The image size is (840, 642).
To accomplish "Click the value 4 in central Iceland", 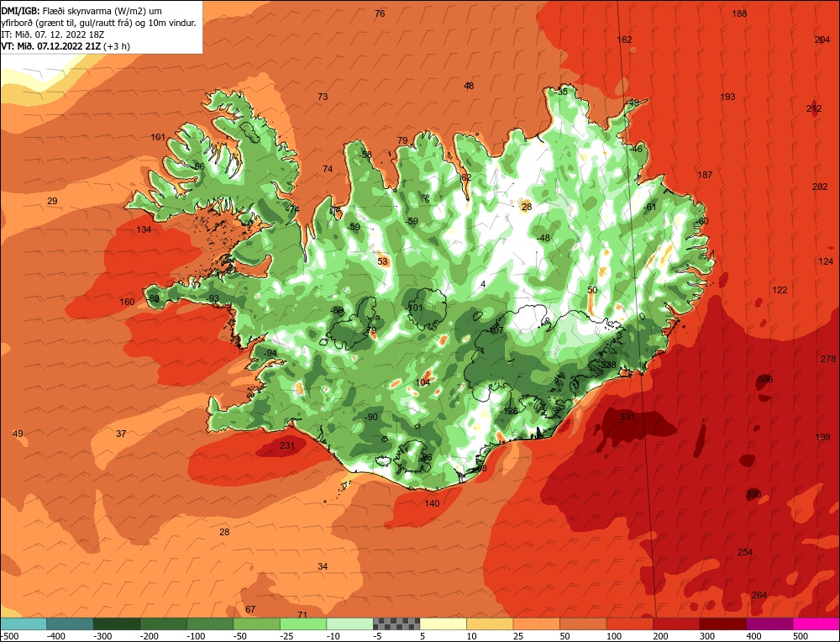I will pyautogui.click(x=483, y=284).
